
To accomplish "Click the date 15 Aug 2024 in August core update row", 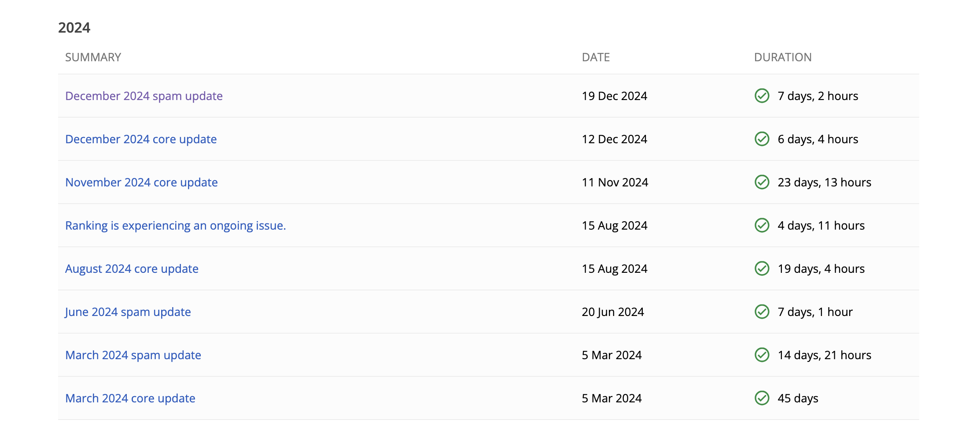I will [x=615, y=269].
